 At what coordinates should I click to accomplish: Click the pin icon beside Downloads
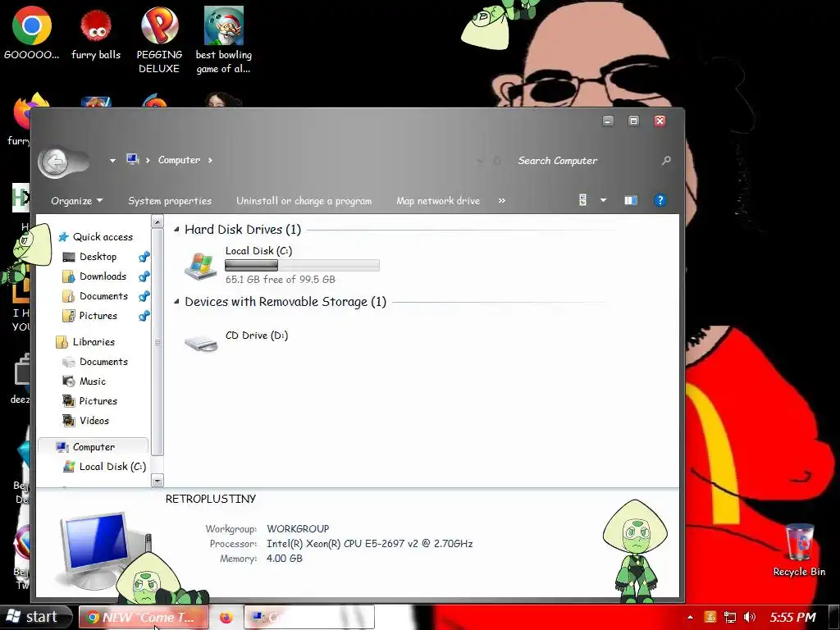144,276
